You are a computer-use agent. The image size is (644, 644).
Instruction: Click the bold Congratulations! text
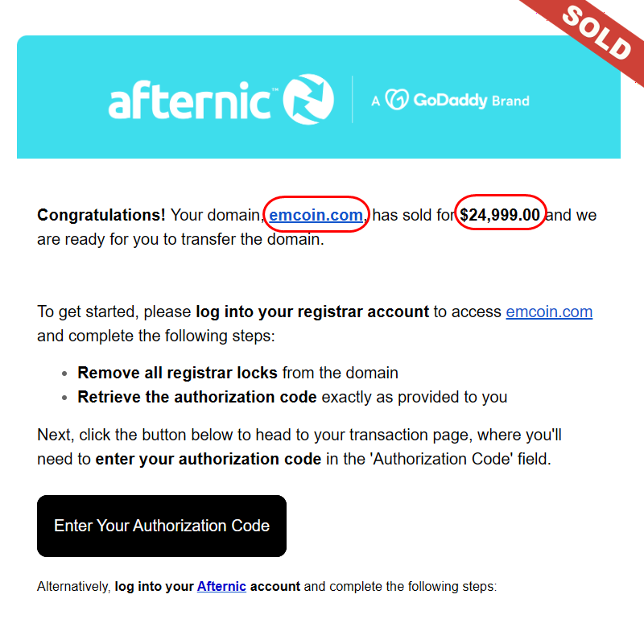pyautogui.click(x=101, y=215)
